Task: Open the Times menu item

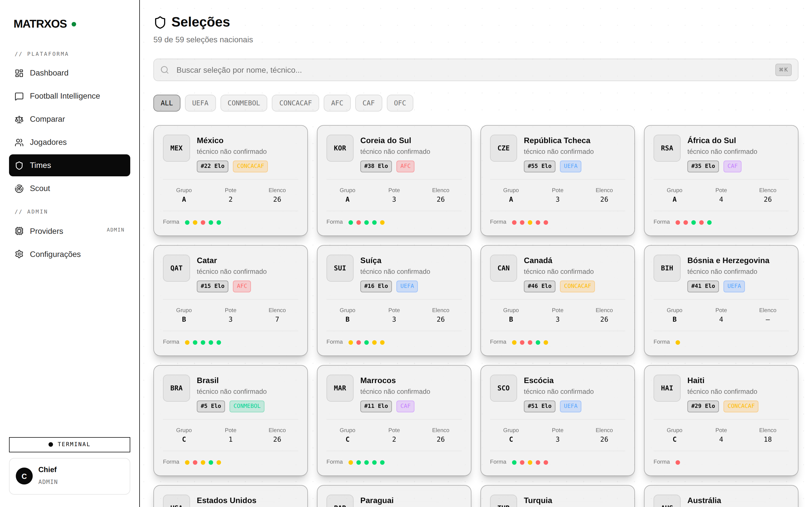Action: point(69,165)
